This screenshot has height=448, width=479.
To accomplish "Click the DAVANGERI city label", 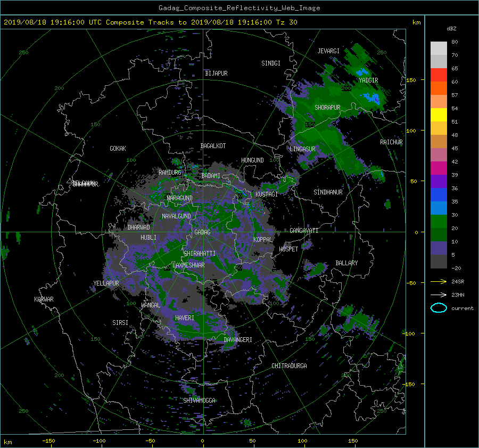I will click(x=238, y=340).
